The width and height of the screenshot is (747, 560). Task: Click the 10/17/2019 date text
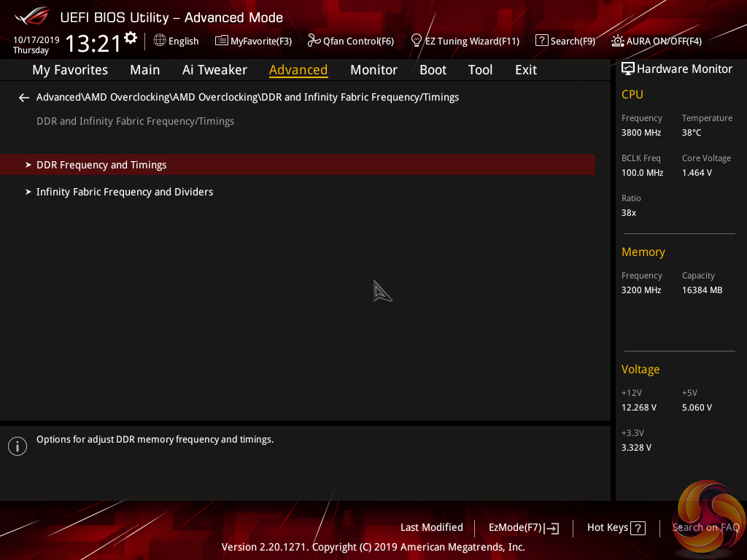(36, 40)
